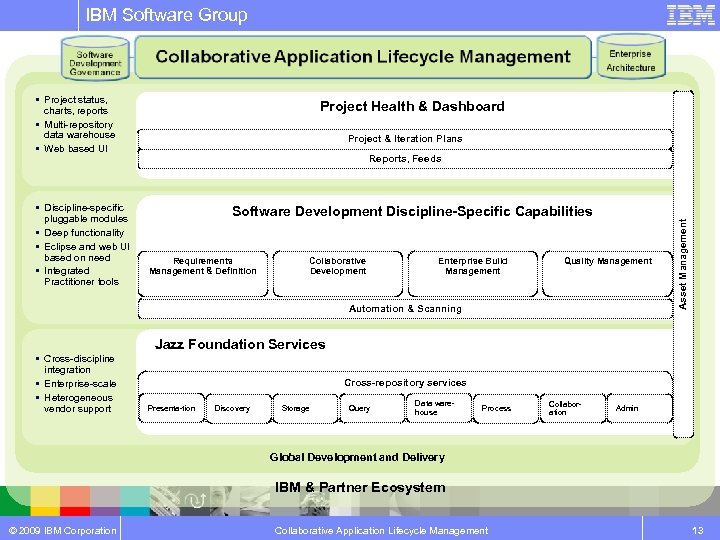Viewport: 720px width, 540px height.
Task: Click the Reports, Feeds box
Action: click(405, 159)
